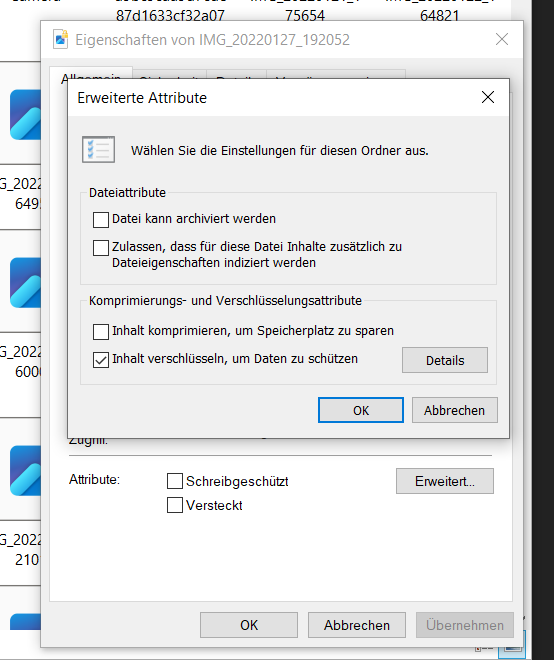The width and height of the screenshot is (554, 660).
Task: Toggle the Schreibgeschützt checkbox
Action: [175, 481]
